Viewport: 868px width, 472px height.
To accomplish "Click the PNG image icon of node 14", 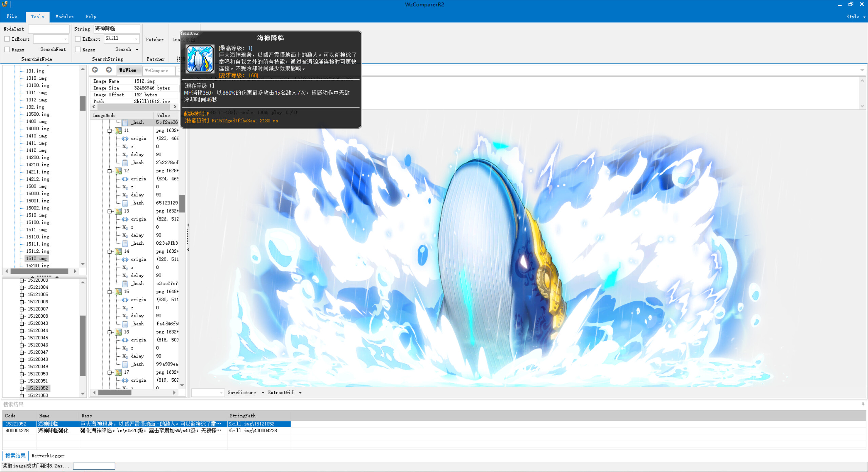I will tap(118, 251).
